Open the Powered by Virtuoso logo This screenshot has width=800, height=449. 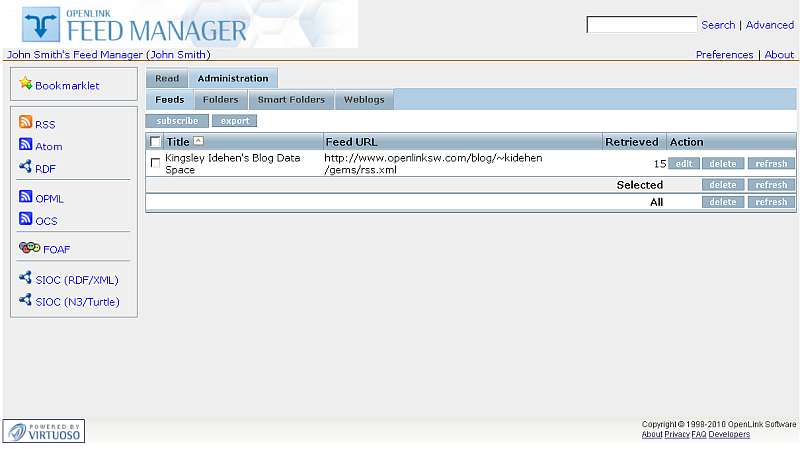(x=44, y=431)
